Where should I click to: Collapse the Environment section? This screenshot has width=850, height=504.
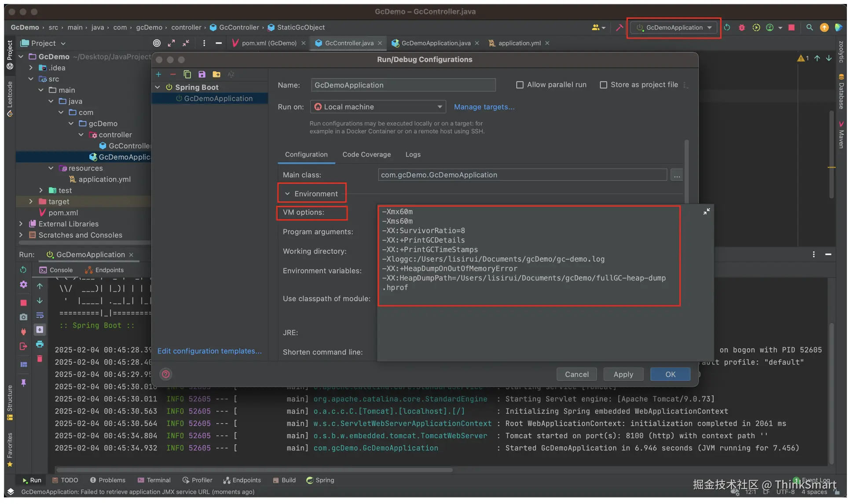(287, 194)
